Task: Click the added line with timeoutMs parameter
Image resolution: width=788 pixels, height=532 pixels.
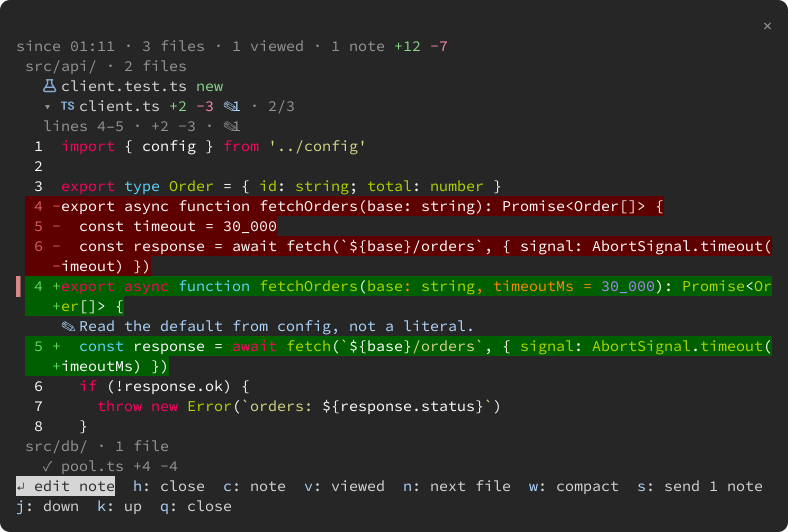Action: 398,296
